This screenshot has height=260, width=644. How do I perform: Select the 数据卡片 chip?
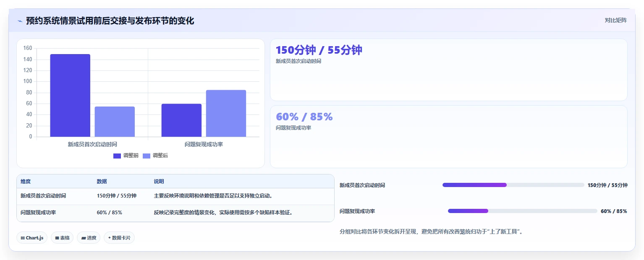(119, 238)
